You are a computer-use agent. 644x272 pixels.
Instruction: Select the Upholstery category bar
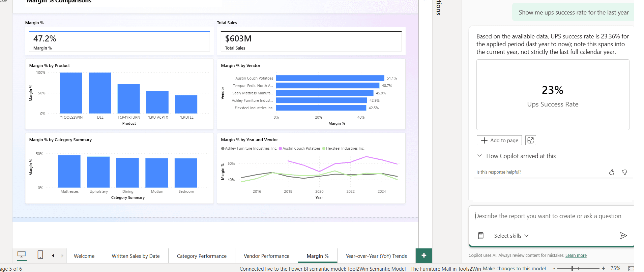pos(98,172)
